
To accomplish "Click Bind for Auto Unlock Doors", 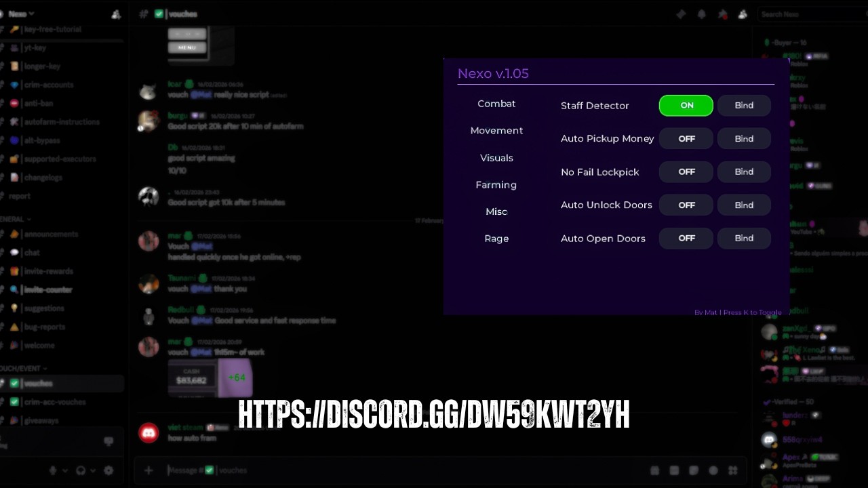I will point(744,205).
